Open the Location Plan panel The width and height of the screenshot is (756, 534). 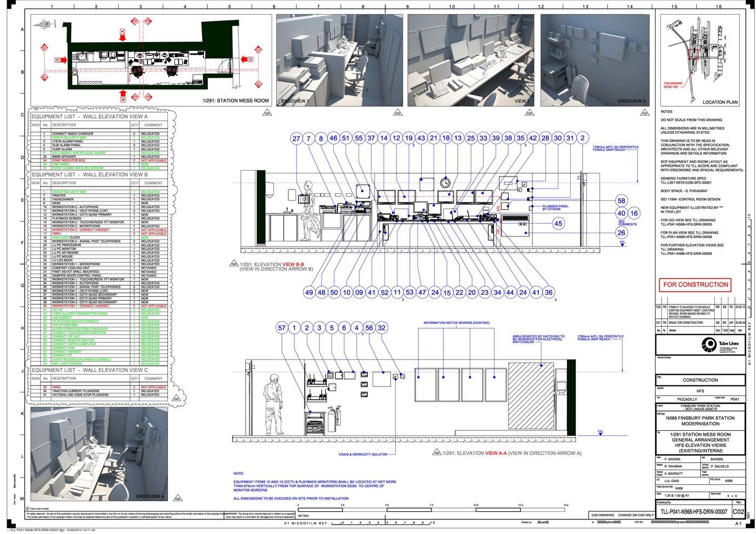699,59
